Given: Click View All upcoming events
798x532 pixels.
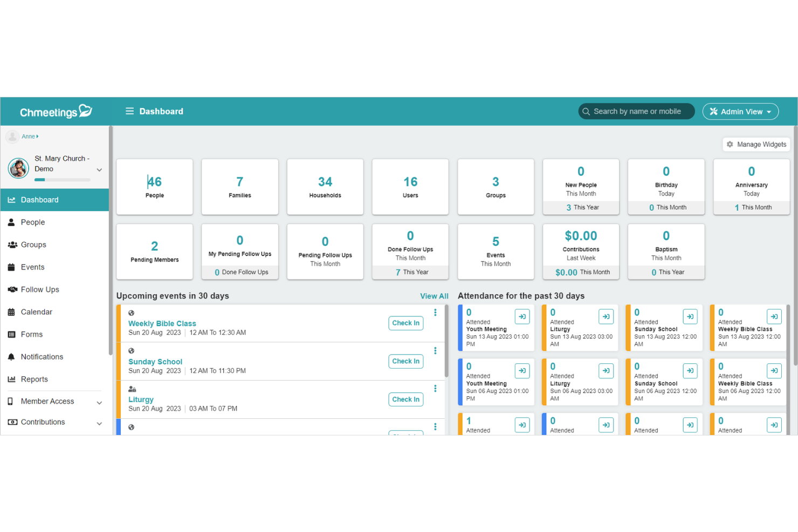Looking at the screenshot, I should point(434,296).
